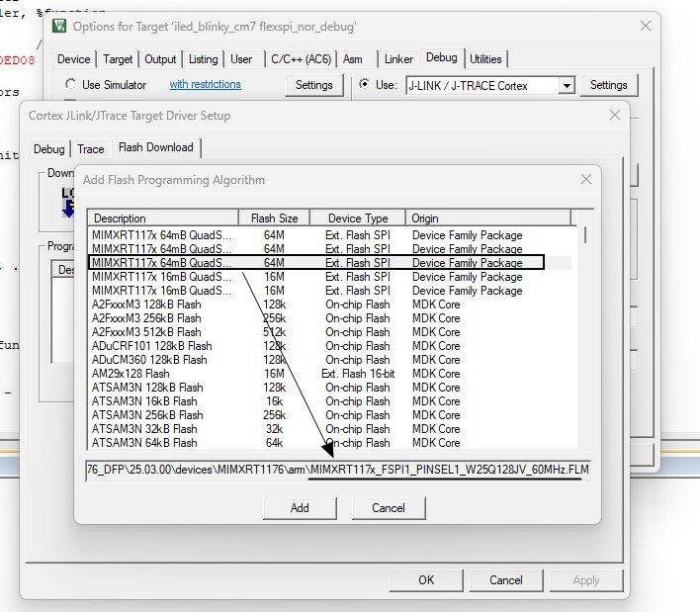Select the Use J-LINK debugger radio button
This screenshot has width=700, height=612.
point(364,84)
